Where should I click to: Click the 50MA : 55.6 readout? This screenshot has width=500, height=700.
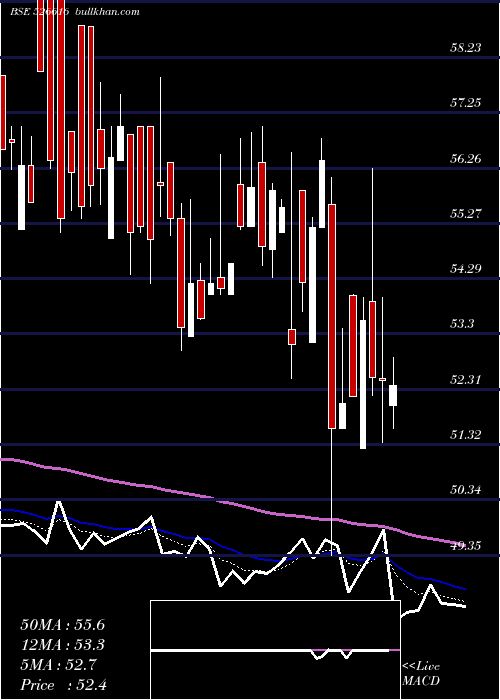point(62,625)
